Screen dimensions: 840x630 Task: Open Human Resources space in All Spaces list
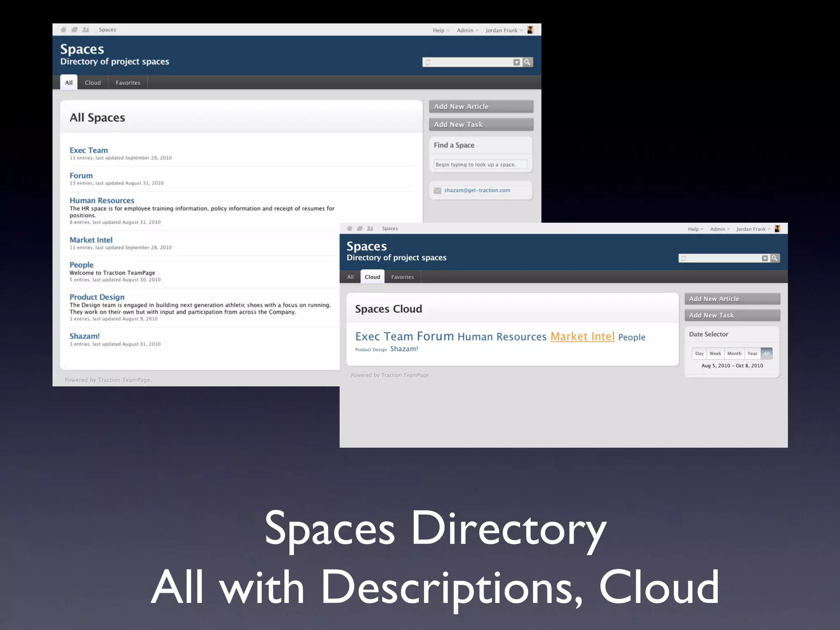click(x=102, y=201)
